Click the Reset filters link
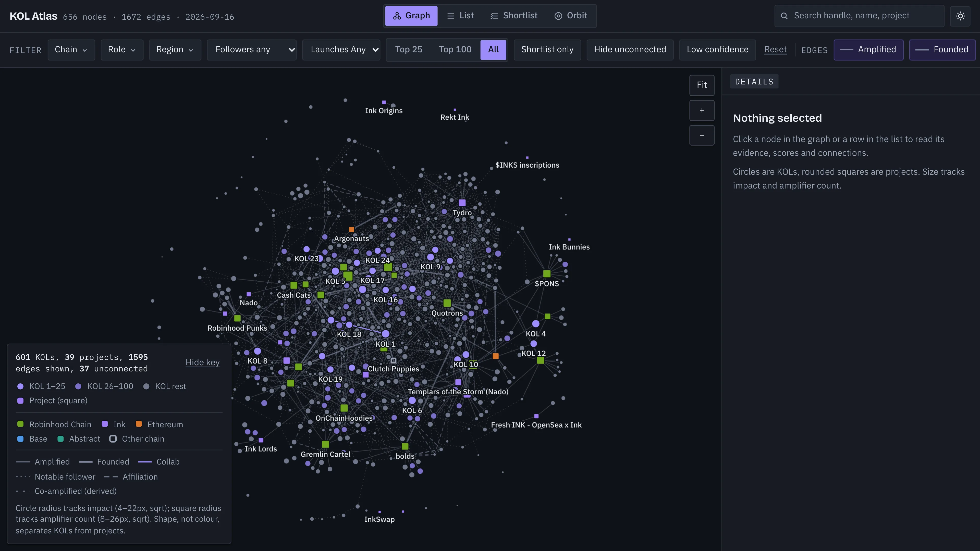This screenshot has height=551, width=980. click(x=775, y=50)
